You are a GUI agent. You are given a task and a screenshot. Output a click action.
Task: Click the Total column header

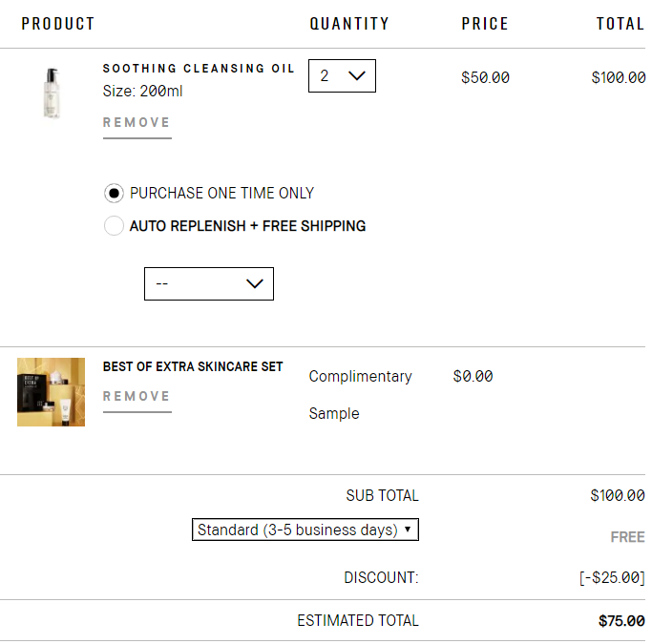[620, 24]
